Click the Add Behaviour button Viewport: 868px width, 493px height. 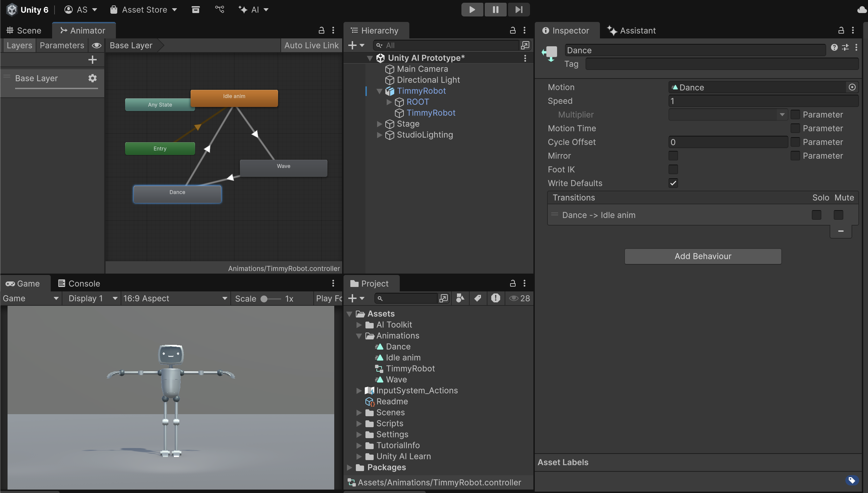703,256
